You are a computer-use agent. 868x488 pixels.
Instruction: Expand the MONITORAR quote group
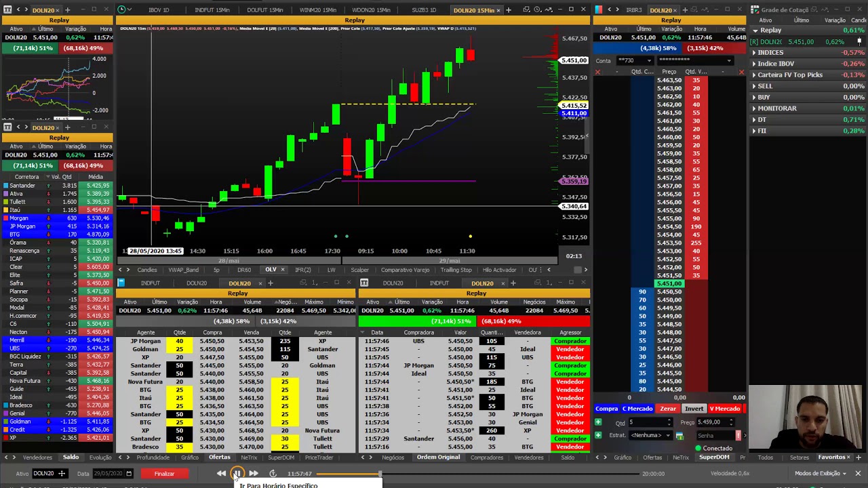(x=754, y=108)
